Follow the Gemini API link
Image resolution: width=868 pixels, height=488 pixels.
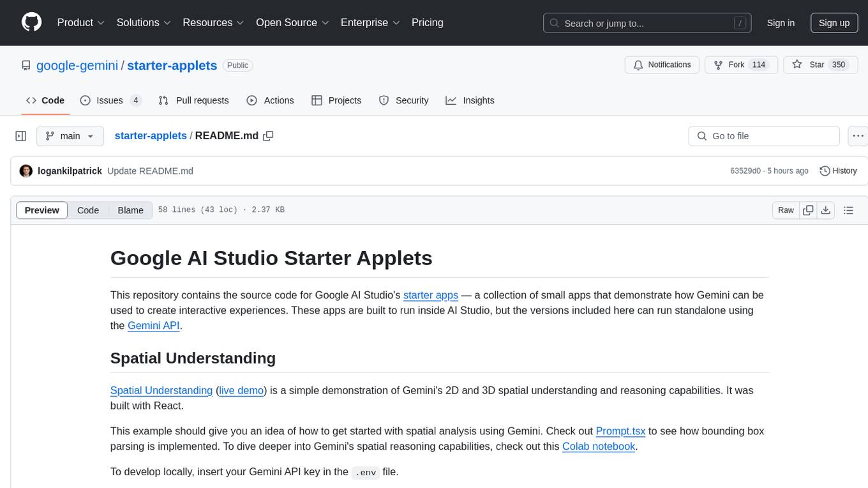coord(154,326)
